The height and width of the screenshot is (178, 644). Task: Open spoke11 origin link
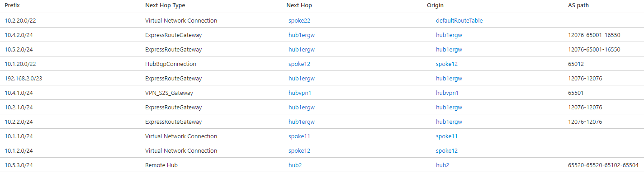tap(447, 136)
